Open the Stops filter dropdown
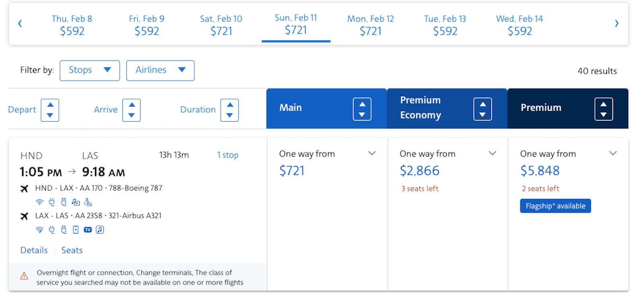Viewport: 644px width, 294px height. [x=90, y=70]
